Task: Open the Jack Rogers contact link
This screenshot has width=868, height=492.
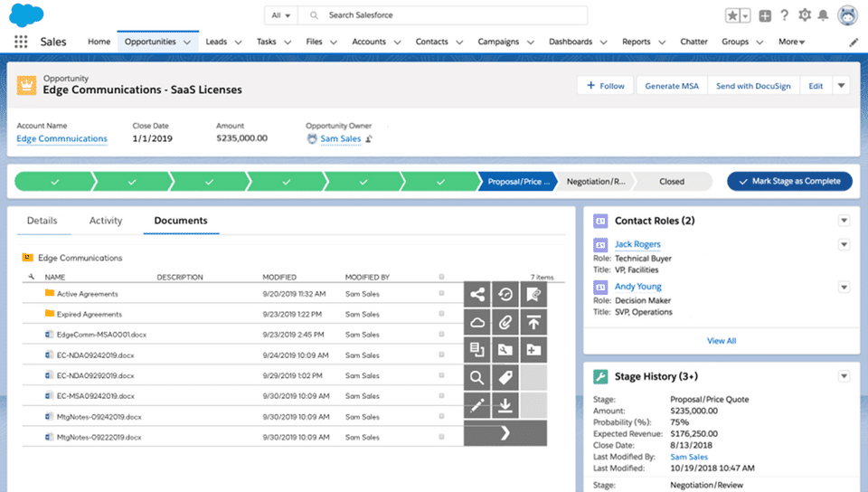Action: tap(637, 244)
